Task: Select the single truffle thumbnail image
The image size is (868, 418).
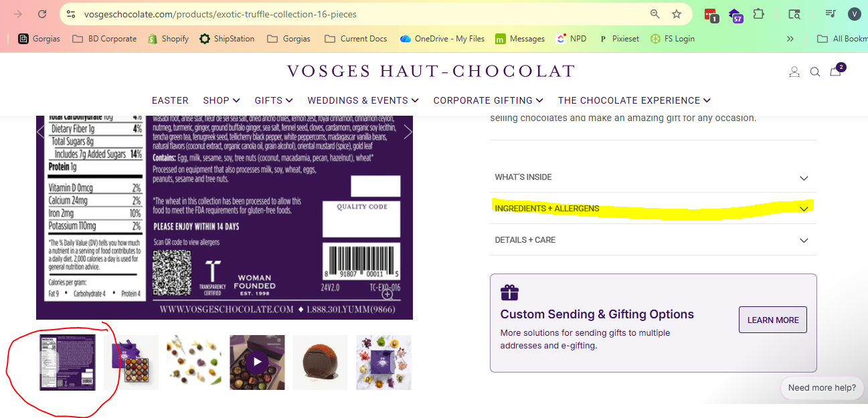Action: point(320,362)
